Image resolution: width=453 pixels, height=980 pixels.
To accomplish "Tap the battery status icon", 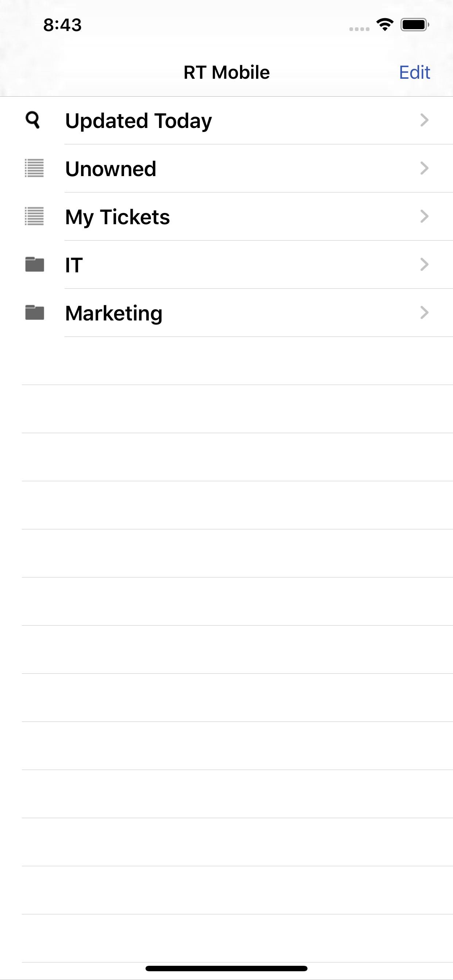I will click(415, 25).
